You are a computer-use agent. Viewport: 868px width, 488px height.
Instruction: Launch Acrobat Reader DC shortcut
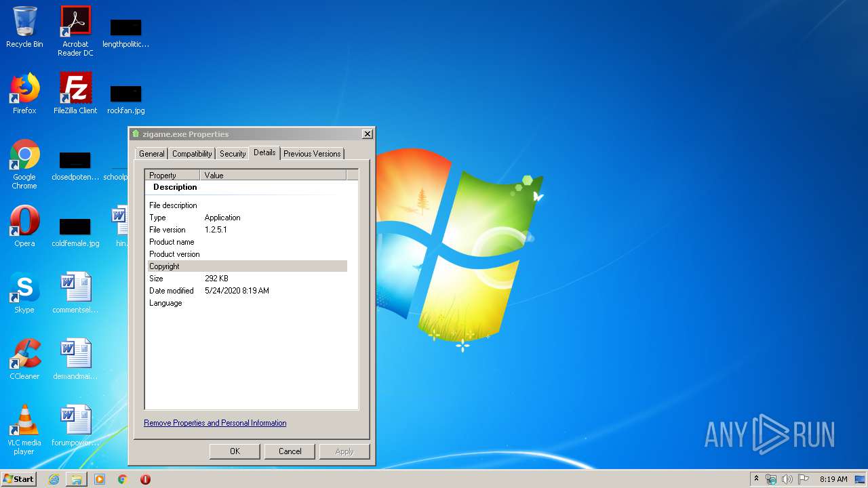(x=75, y=31)
